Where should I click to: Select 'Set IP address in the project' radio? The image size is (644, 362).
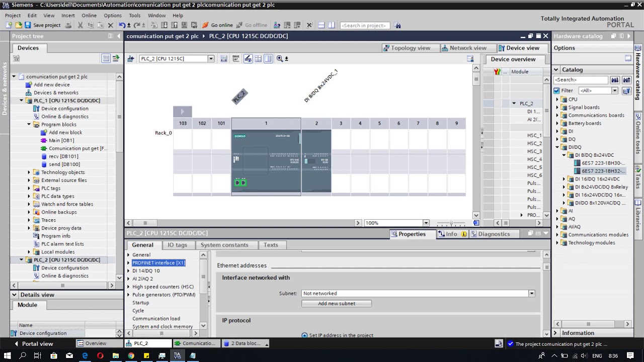(x=304, y=335)
